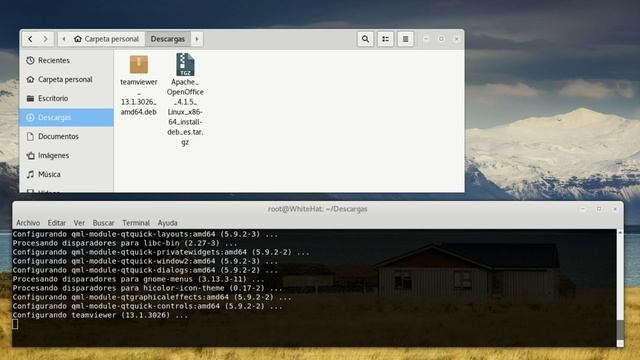The height and width of the screenshot is (360, 640).
Task: Select Descargas in the sidebar
Action: 67,118
